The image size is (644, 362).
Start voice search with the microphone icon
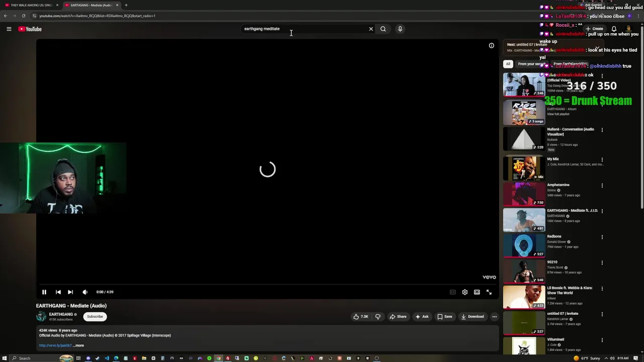point(400,29)
